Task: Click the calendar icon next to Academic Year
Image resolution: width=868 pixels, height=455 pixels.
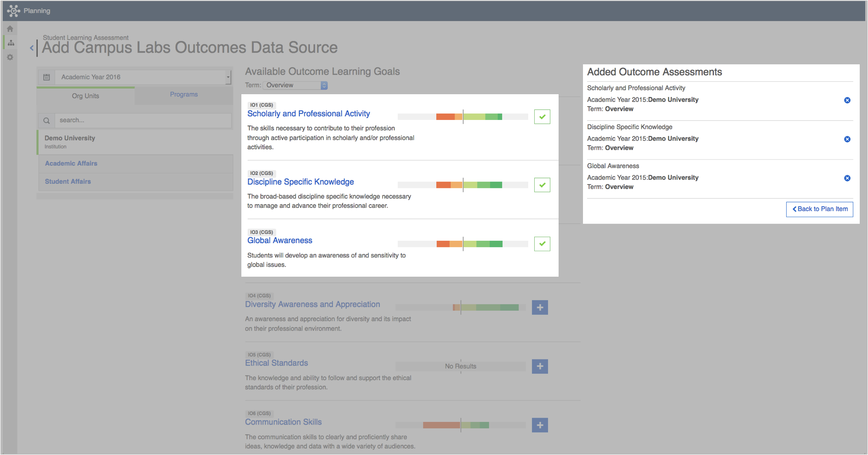Action: click(x=46, y=77)
